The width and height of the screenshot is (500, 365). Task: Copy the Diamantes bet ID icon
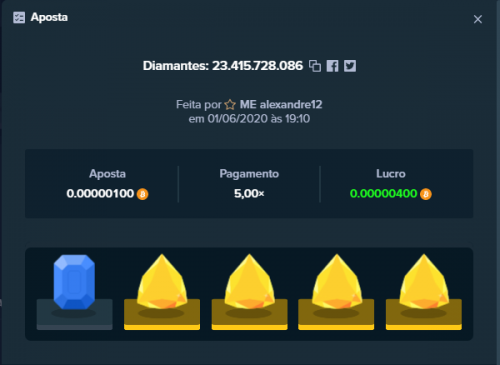315,66
